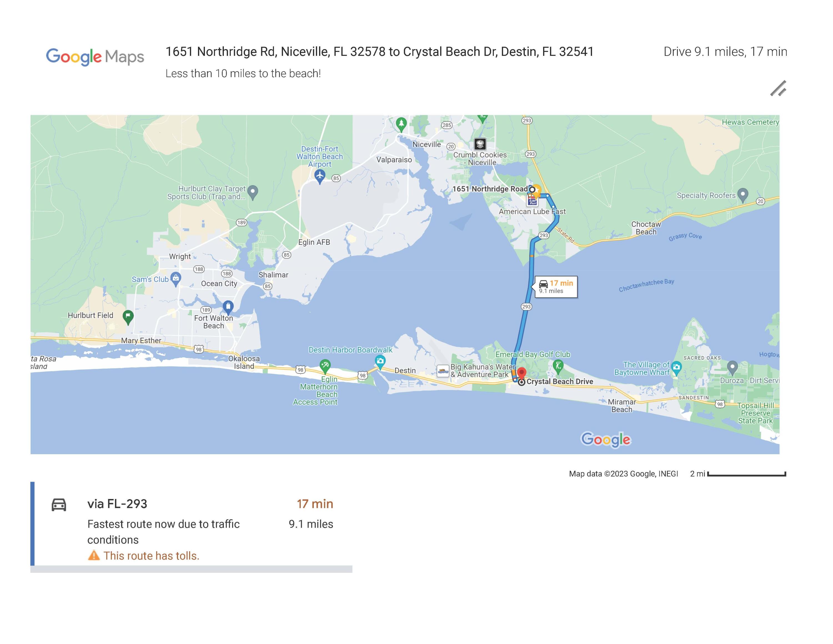Image resolution: width=833 pixels, height=644 pixels.
Task: Click the Emerald Bay Golf Club pin
Action: [x=558, y=366]
